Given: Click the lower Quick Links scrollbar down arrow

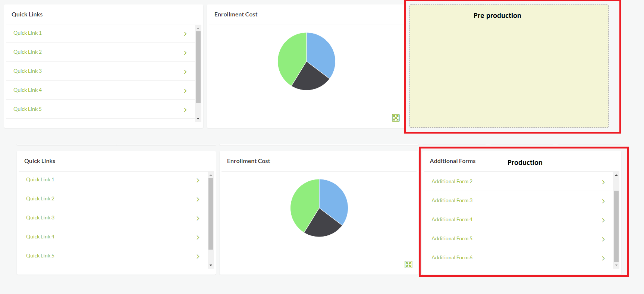Looking at the screenshot, I should [x=211, y=265].
